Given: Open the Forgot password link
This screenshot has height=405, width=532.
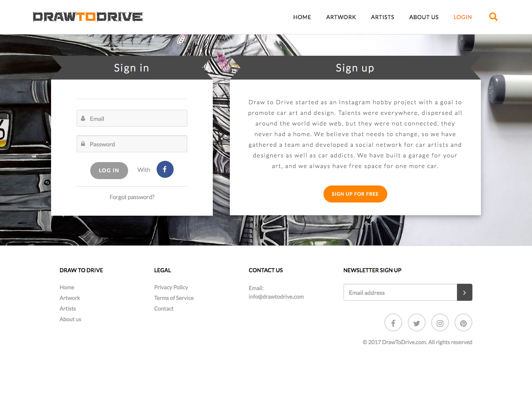Looking at the screenshot, I should tap(132, 197).
